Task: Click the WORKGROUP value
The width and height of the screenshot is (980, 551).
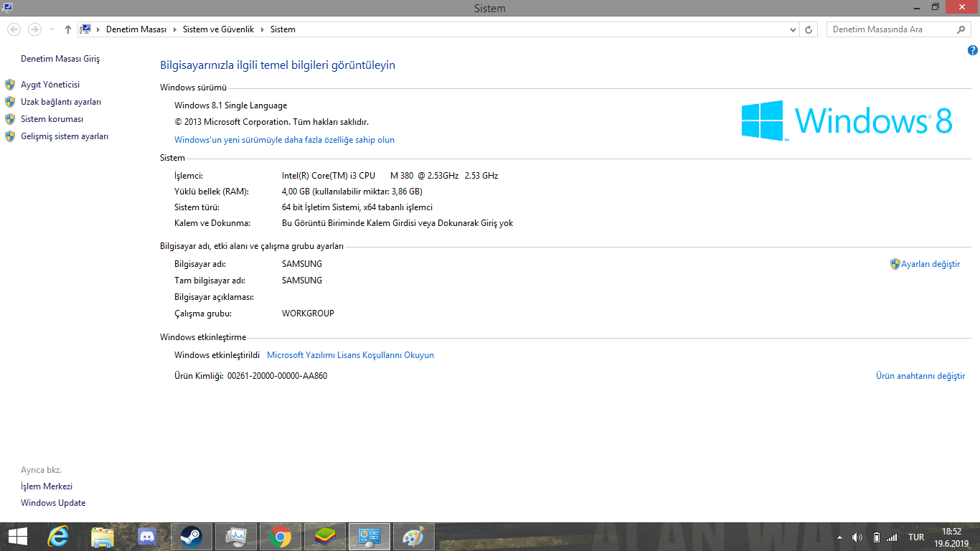Action: 308,314
